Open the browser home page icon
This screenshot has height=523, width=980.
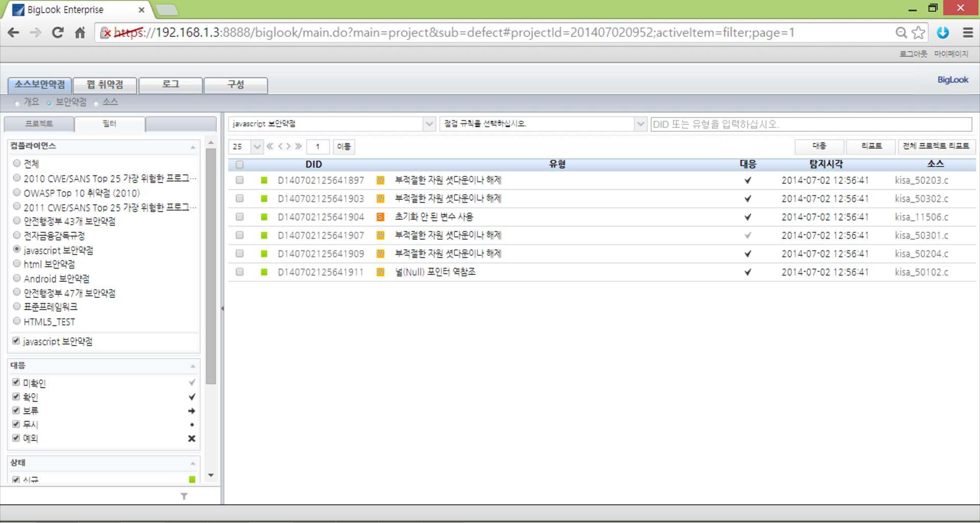(80, 33)
